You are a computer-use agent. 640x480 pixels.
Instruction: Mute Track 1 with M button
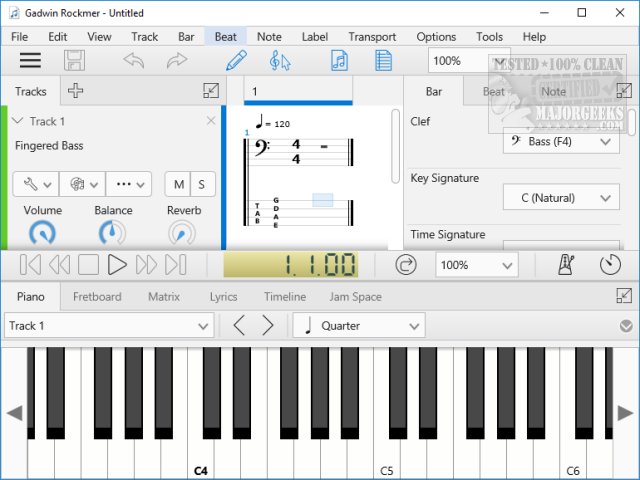(179, 184)
